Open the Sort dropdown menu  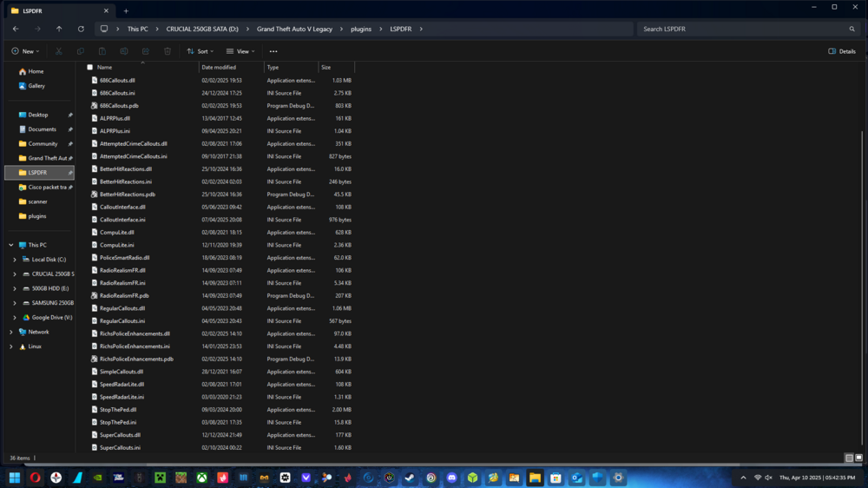click(x=201, y=51)
